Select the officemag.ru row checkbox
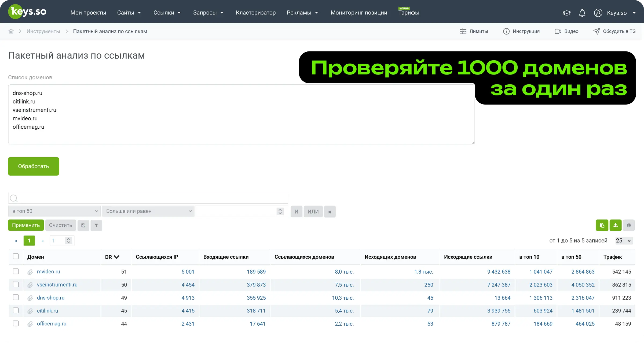644x343 pixels. pos(16,323)
